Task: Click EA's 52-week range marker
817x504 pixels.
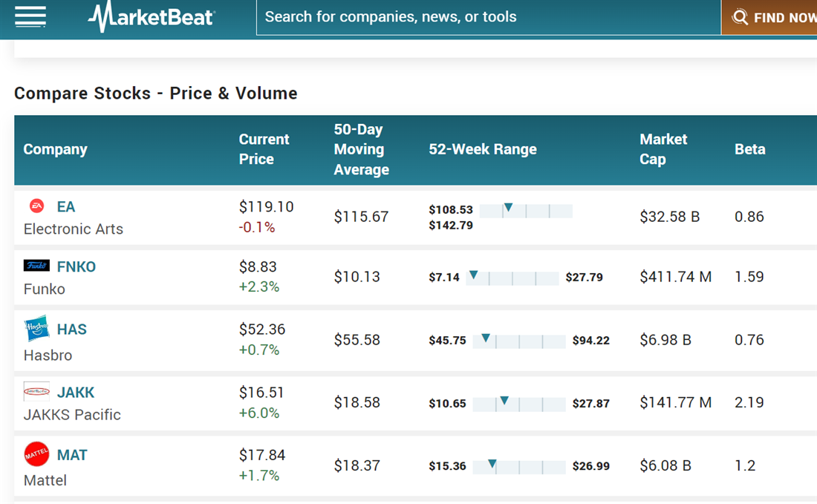Action: [x=508, y=207]
